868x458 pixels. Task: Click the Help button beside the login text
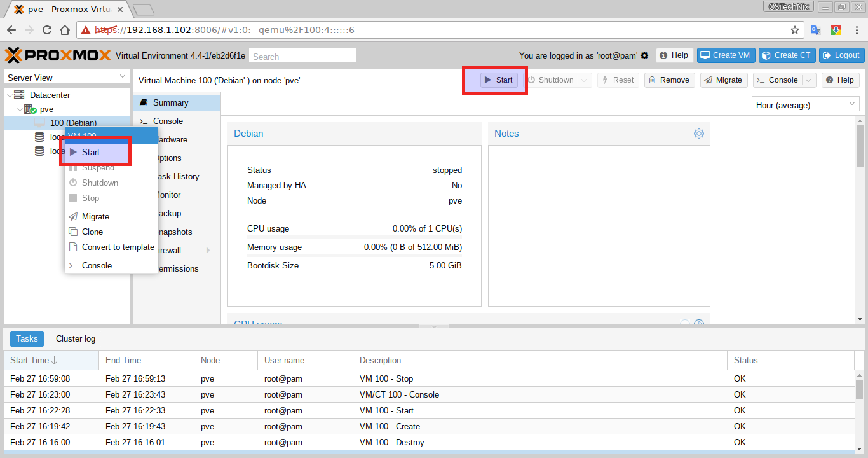pyautogui.click(x=674, y=55)
